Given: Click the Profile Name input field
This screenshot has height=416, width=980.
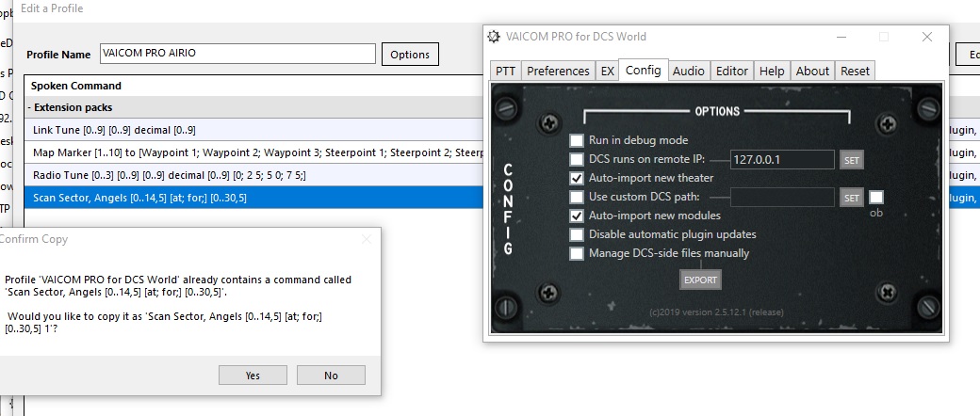Looking at the screenshot, I should click(237, 54).
